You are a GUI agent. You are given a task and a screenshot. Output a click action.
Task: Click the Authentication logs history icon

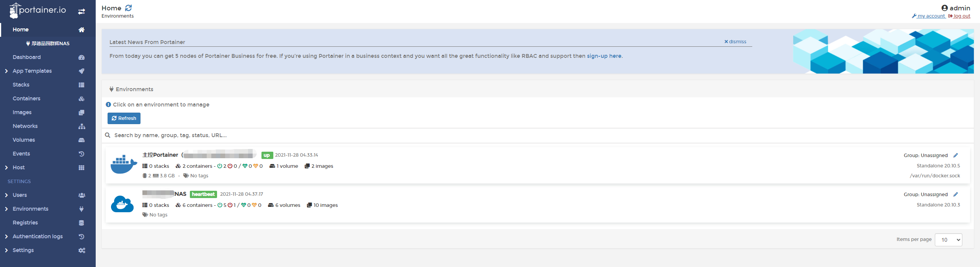[82, 237]
